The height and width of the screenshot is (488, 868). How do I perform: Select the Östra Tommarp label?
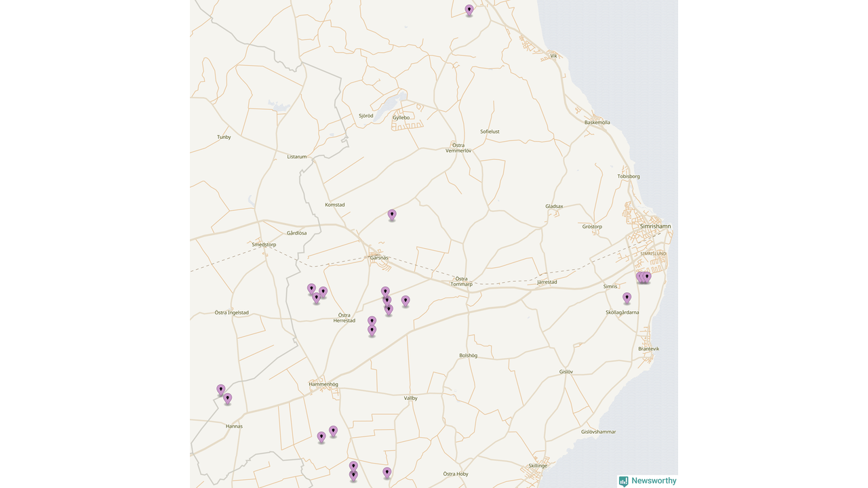[x=461, y=281]
